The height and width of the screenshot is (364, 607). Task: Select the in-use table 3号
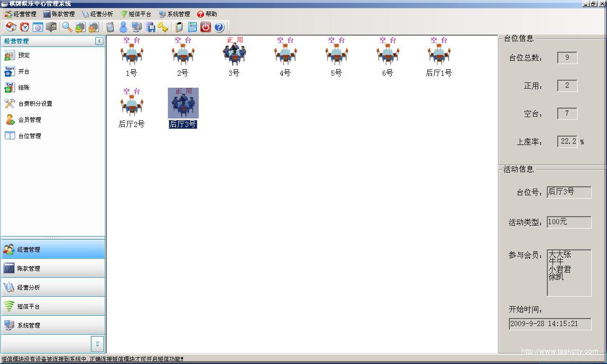pyautogui.click(x=234, y=57)
